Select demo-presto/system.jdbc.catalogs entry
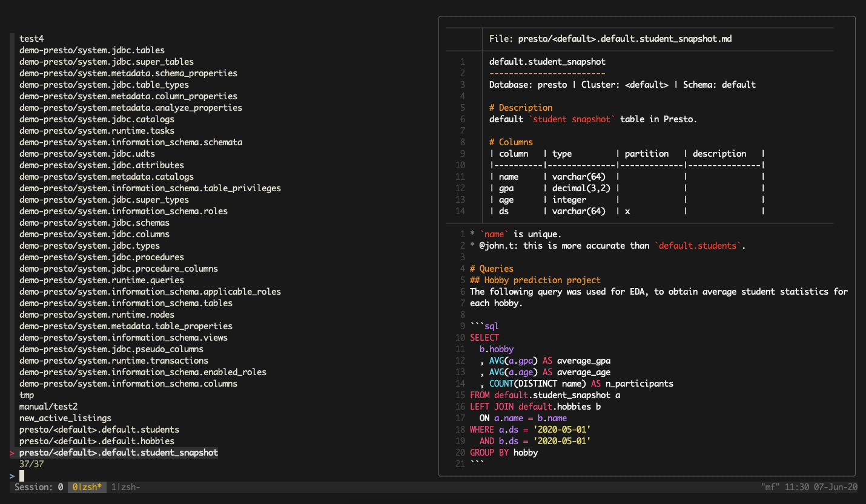This screenshot has width=866, height=504. pos(97,119)
